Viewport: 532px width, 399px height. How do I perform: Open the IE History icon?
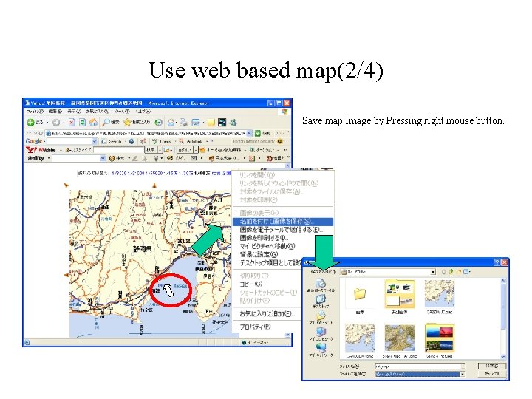point(158,122)
